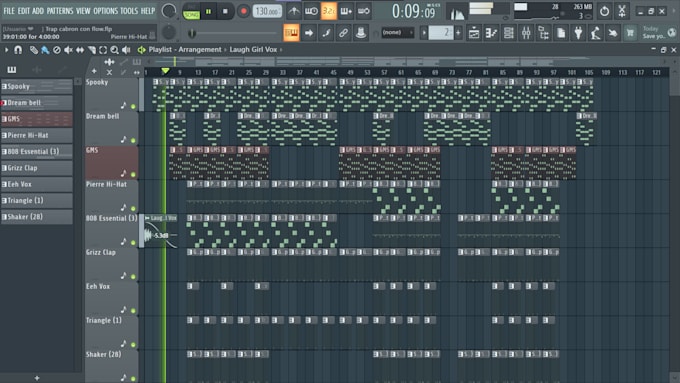Choose the Select tool
This screenshot has height=383, width=680.
pyautogui.click(x=103, y=50)
